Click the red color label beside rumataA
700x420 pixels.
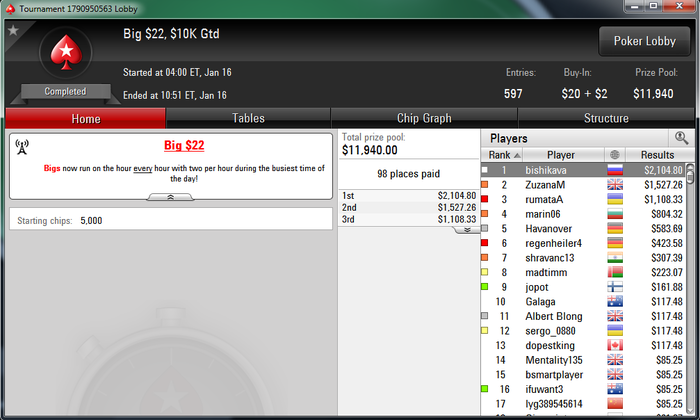(484, 199)
